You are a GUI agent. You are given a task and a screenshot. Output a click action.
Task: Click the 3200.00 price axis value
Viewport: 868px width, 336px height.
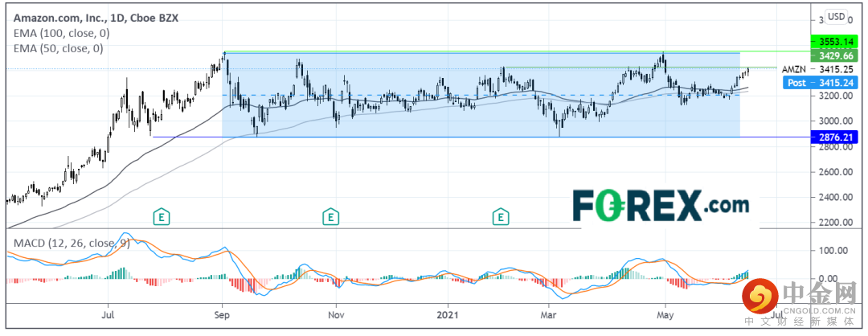[x=837, y=96]
